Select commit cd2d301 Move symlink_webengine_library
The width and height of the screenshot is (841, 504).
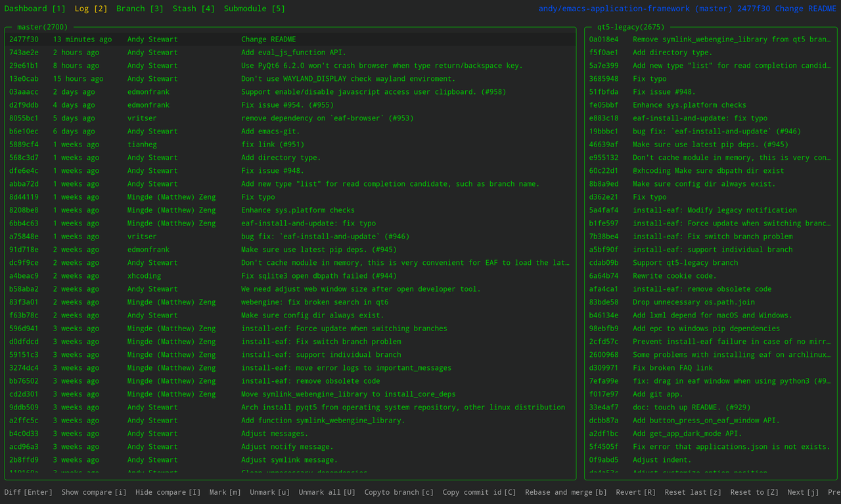(290, 394)
